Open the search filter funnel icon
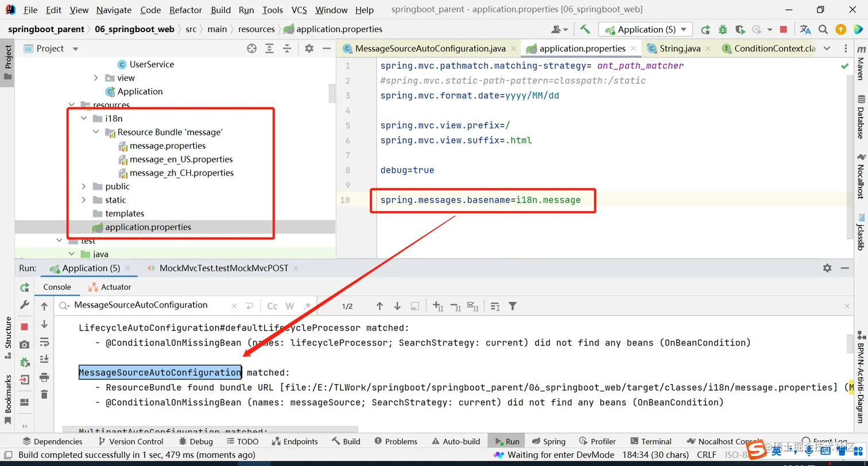Image resolution: width=868 pixels, height=466 pixels. (x=513, y=306)
